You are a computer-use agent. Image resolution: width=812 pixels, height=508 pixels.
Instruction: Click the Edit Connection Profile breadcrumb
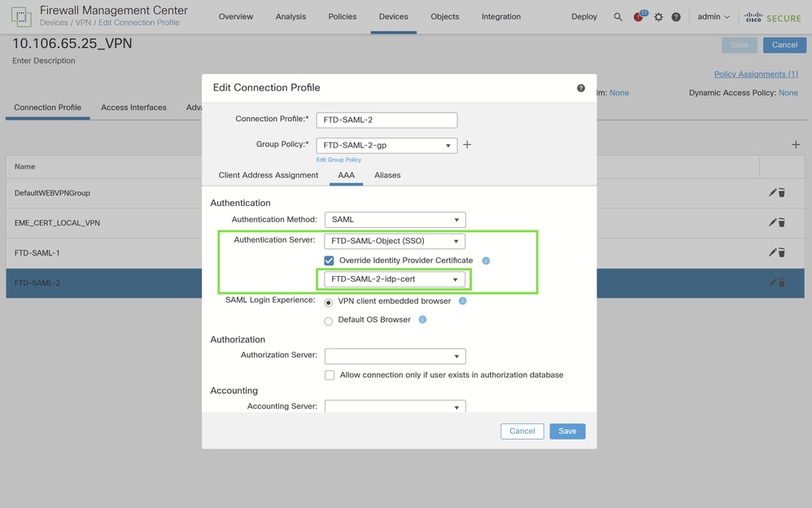pyautogui.click(x=139, y=23)
